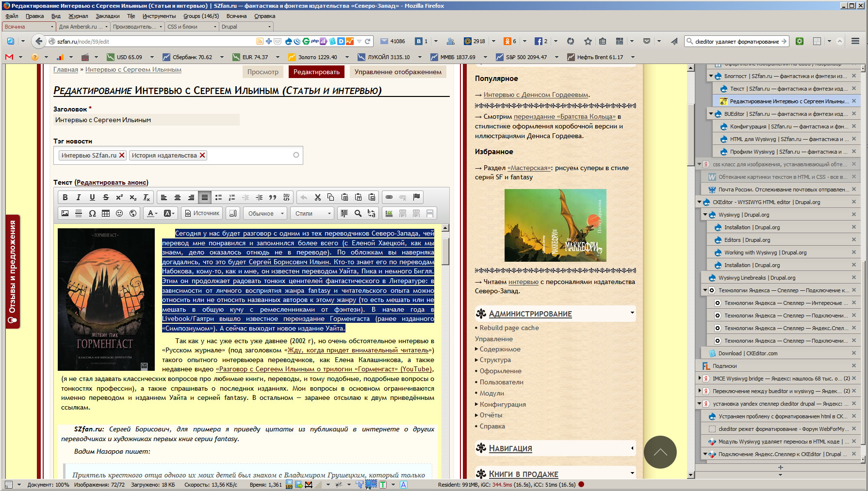This screenshot has height=491, width=868.
Task: Remove formatting with the Tx icon
Action: (147, 197)
